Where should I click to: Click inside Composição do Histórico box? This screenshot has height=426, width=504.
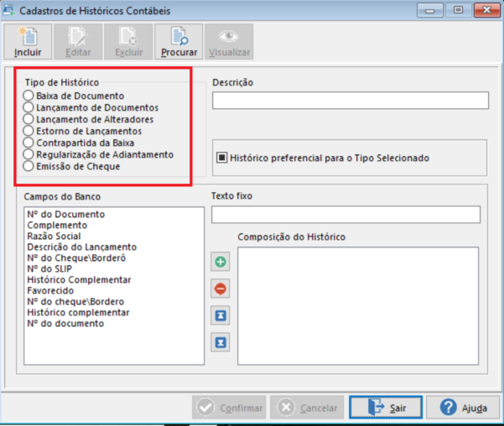point(358,306)
